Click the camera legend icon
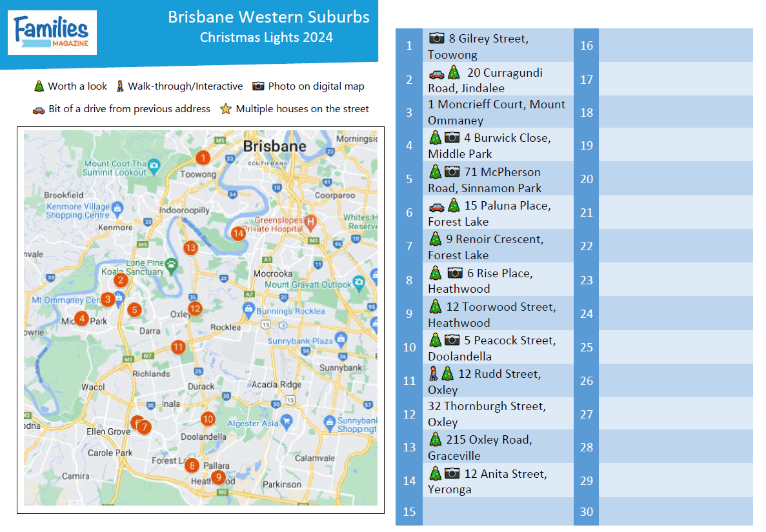766x532 pixels. click(258, 86)
